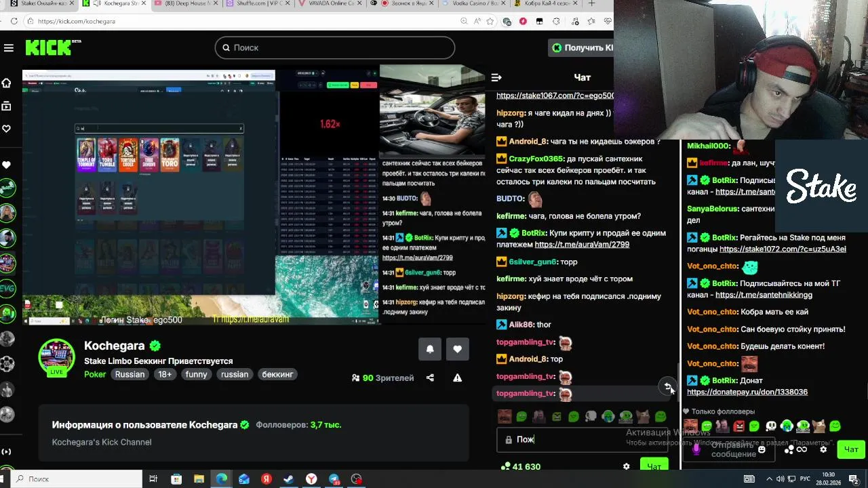Image resolution: width=868 pixels, height=488 pixels.
Task: Open a new browser tab
Action: (591, 3)
